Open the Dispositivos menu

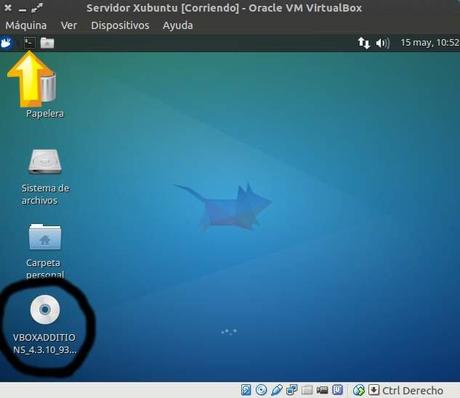[x=120, y=25]
